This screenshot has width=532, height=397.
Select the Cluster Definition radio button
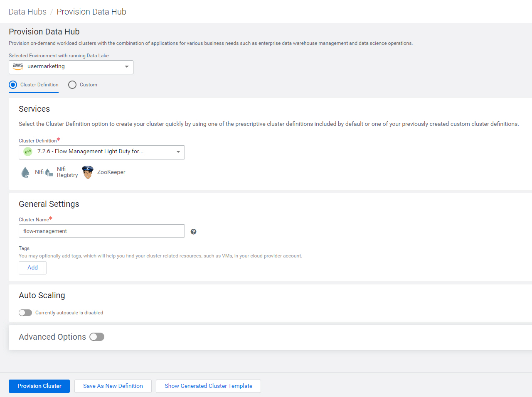tap(13, 85)
